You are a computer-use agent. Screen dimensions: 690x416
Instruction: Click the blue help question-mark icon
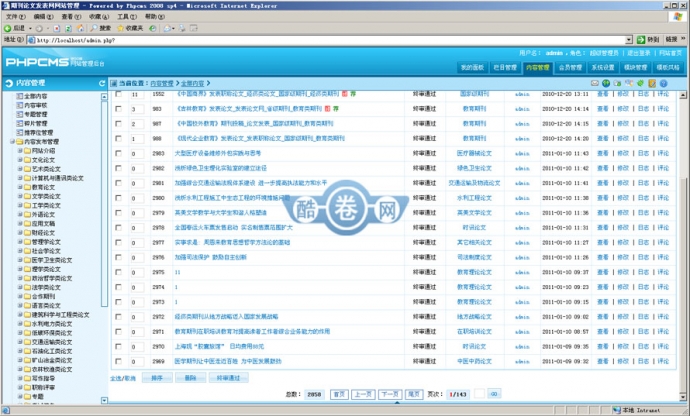[x=663, y=83]
